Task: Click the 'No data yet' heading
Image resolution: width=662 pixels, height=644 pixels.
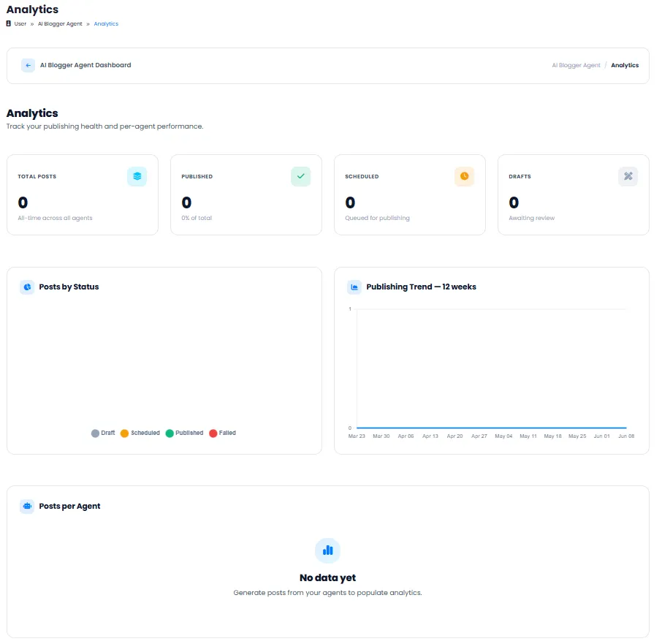Action: click(x=327, y=577)
